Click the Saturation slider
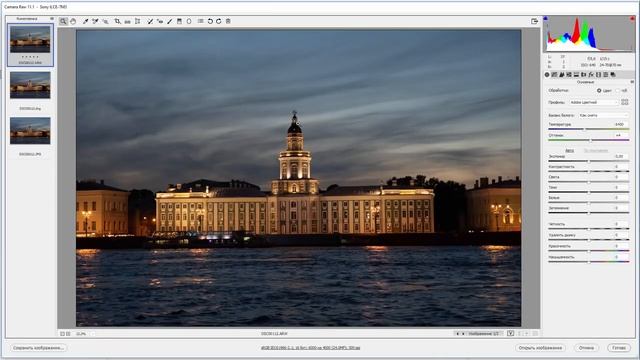The image size is (640, 360). pos(589,262)
